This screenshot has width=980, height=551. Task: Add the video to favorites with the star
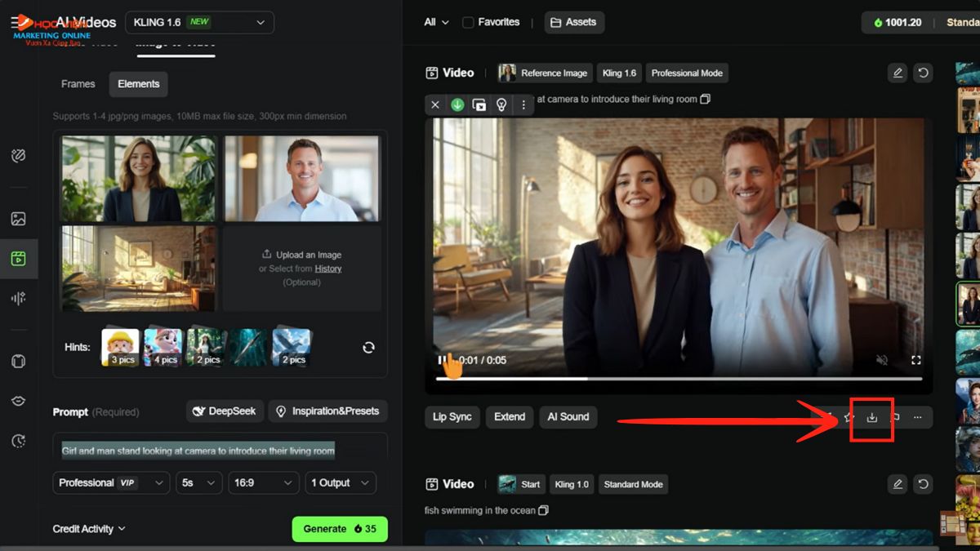849,417
